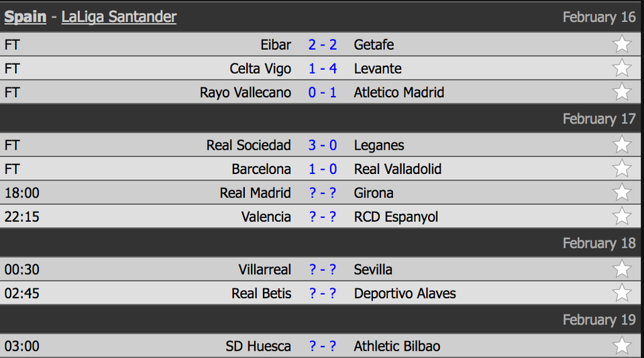Favorite the Eibar vs Getafe match star

click(x=621, y=44)
